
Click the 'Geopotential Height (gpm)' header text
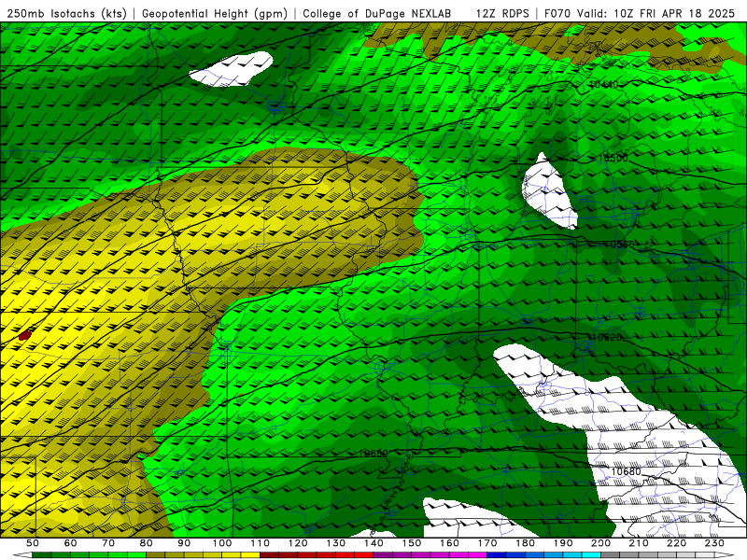(x=215, y=13)
